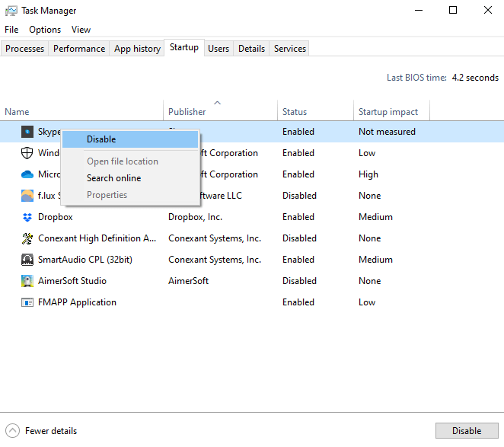Open the File menu
The image size is (504, 447).
tap(11, 30)
